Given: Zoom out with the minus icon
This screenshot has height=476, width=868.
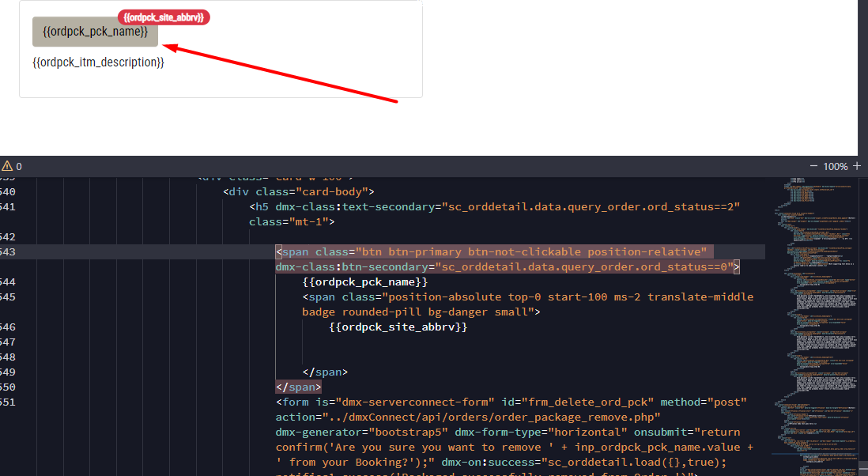Looking at the screenshot, I should coord(814,166).
